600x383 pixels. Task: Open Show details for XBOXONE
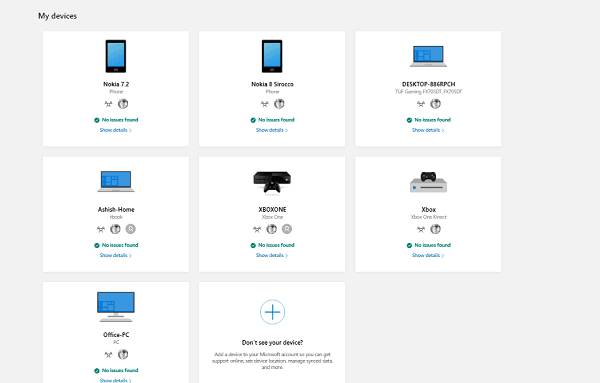click(272, 255)
